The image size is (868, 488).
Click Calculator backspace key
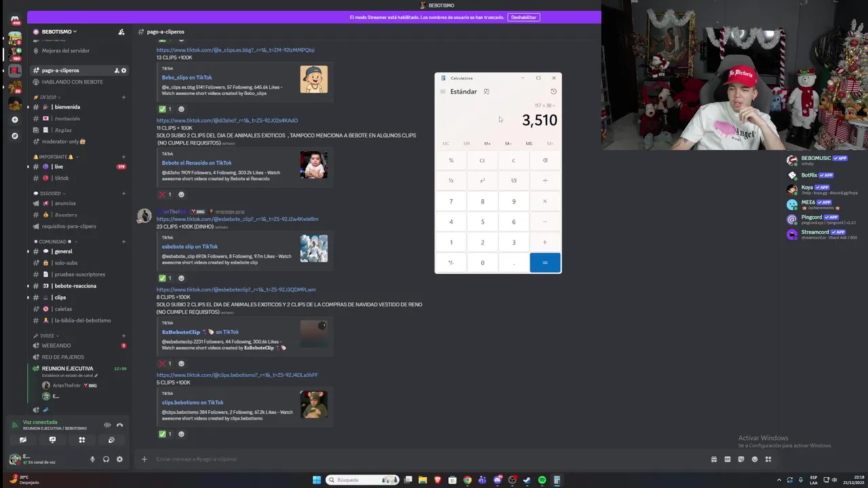pos(545,161)
